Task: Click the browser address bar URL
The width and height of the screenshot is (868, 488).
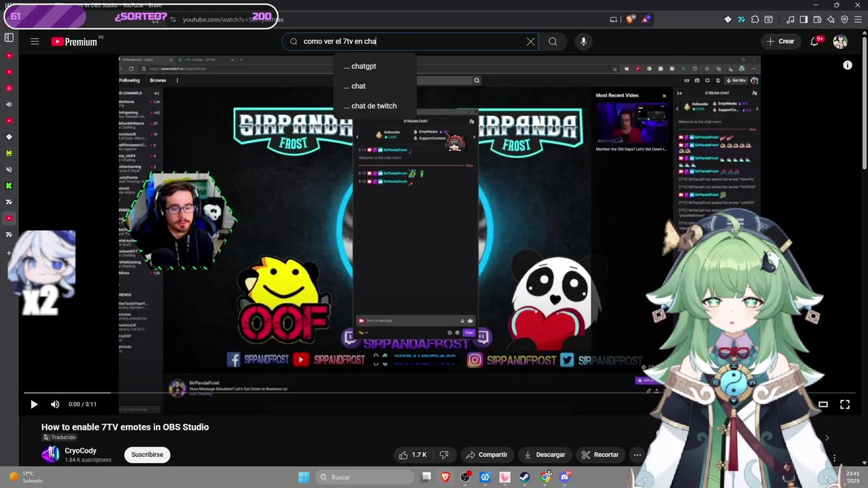Action: coord(233,19)
